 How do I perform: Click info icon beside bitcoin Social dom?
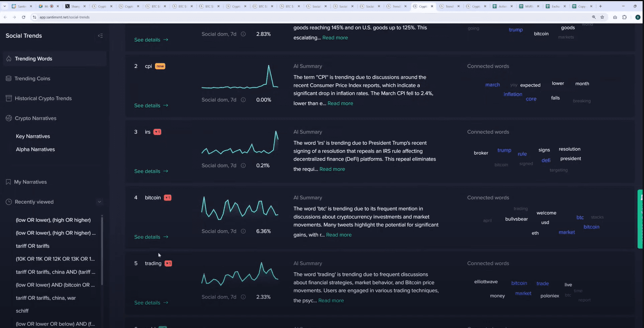[243, 231]
